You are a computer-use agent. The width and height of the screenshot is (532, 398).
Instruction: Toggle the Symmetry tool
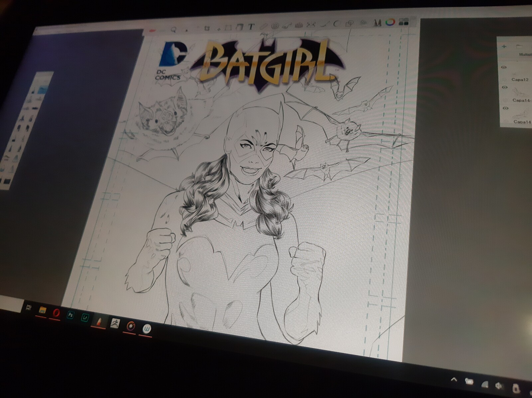point(312,25)
